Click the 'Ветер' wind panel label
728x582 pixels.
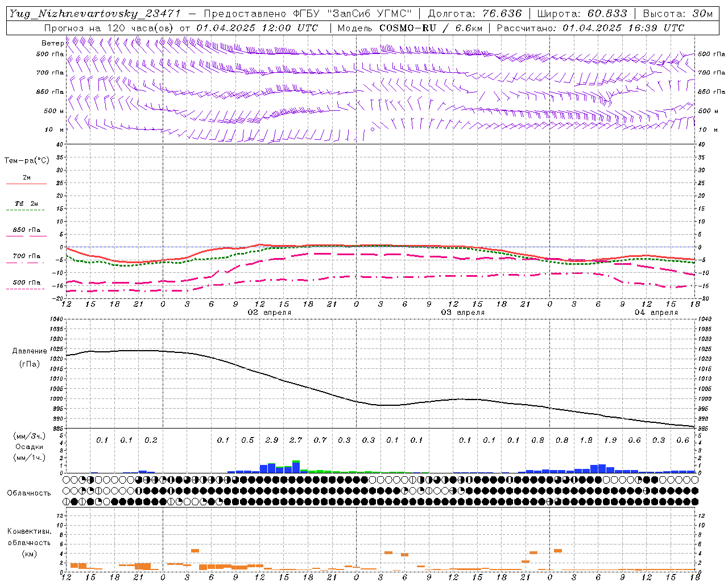(53, 43)
